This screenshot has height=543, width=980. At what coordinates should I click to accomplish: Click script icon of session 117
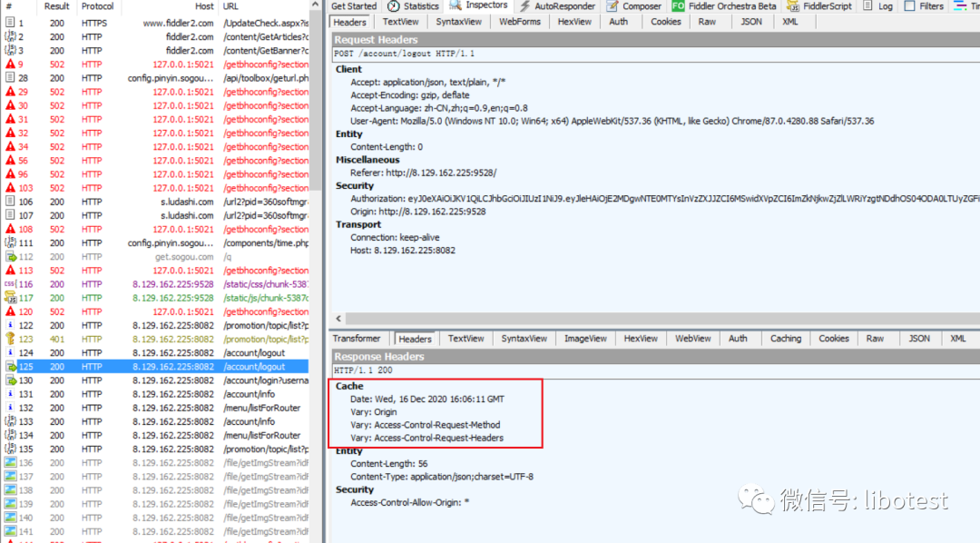pos(10,298)
